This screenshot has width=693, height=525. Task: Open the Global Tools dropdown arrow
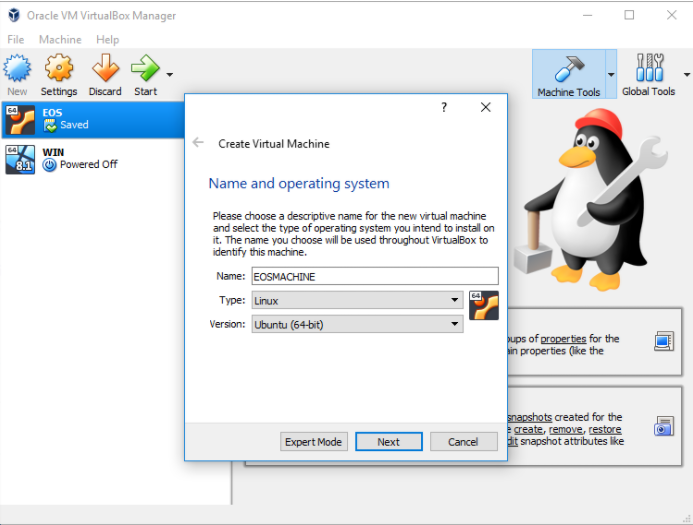[x=687, y=75]
